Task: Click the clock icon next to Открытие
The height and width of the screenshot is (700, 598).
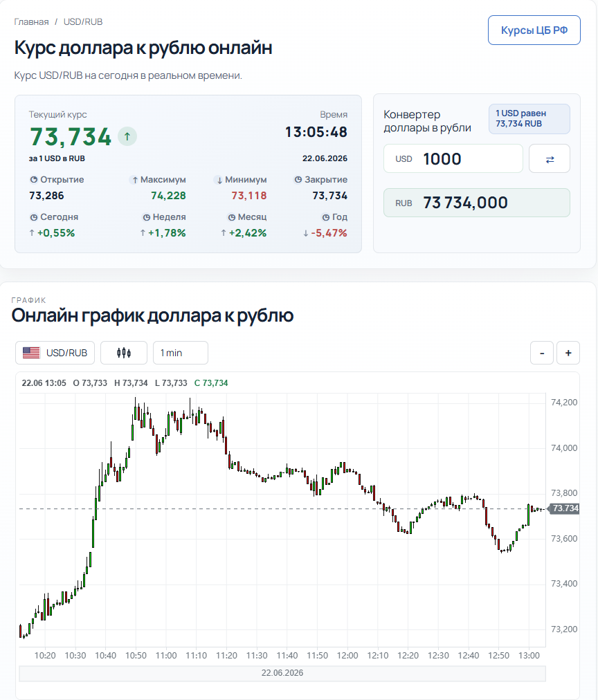Action: (x=33, y=180)
